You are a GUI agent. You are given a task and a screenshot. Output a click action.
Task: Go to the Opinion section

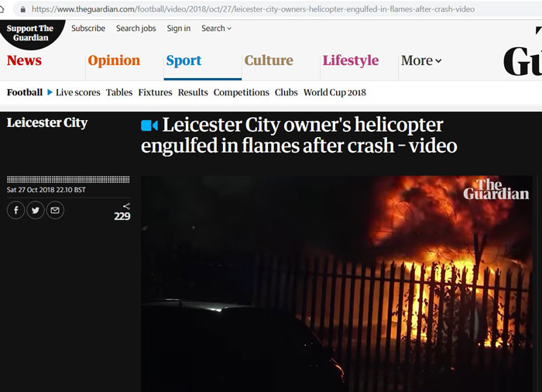click(x=114, y=60)
